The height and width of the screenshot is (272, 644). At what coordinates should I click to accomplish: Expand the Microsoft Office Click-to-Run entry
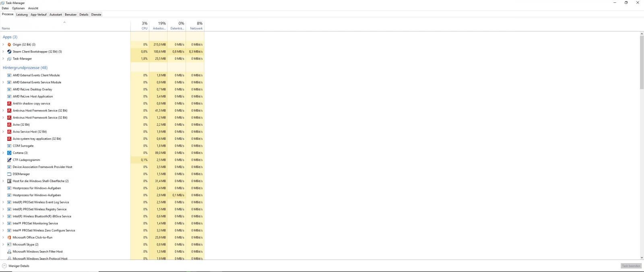coord(3,237)
